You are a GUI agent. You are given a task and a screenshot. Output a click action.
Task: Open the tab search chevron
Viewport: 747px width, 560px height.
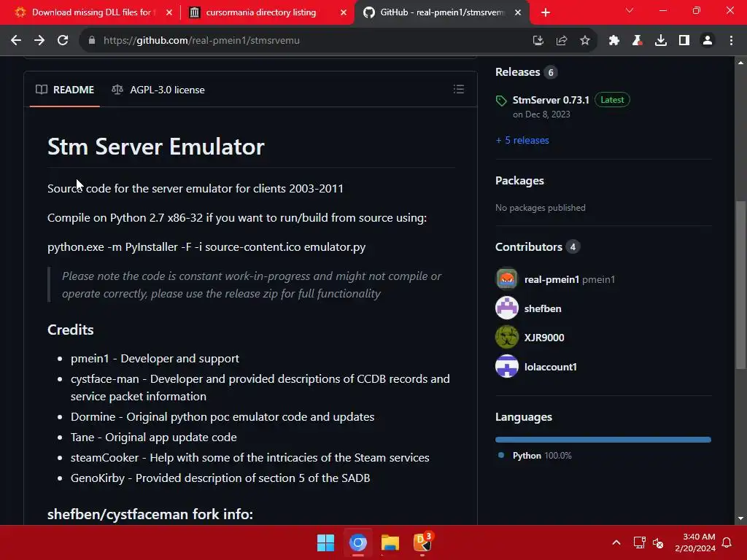630,10
